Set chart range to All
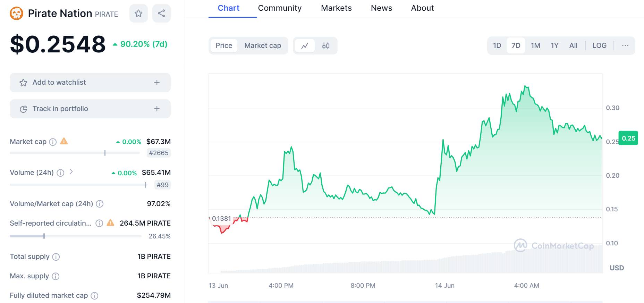The image size is (644, 303). pyautogui.click(x=573, y=45)
